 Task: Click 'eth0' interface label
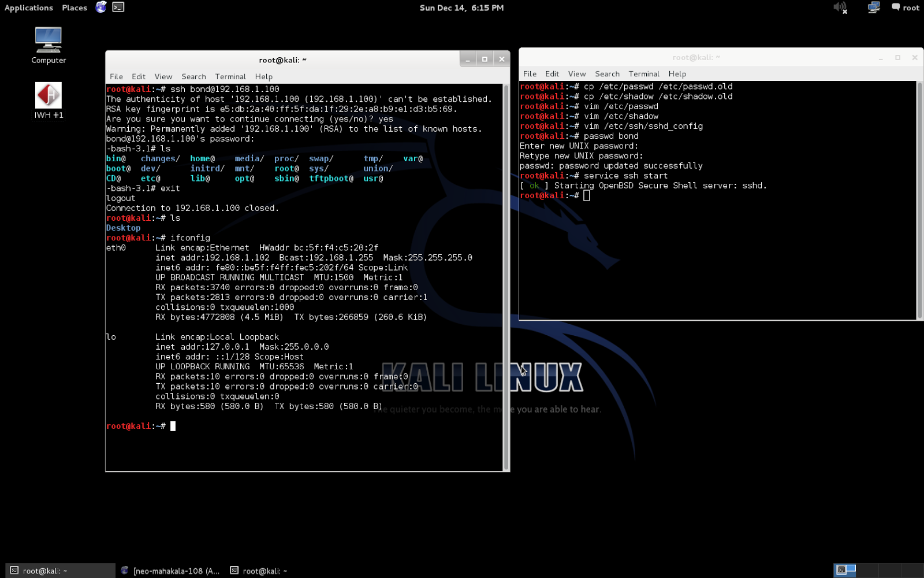coord(115,248)
